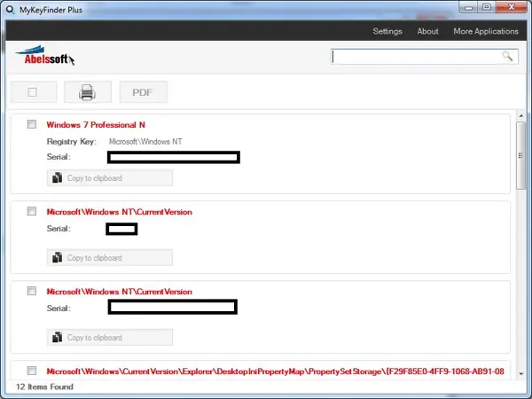The width and height of the screenshot is (532, 399).
Task: Click clipboard icon in the third entry
Action: pyautogui.click(x=57, y=337)
